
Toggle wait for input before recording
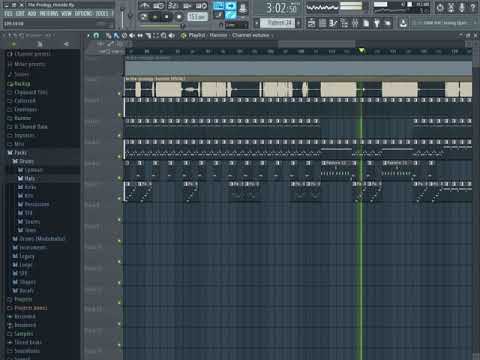click(x=159, y=5)
